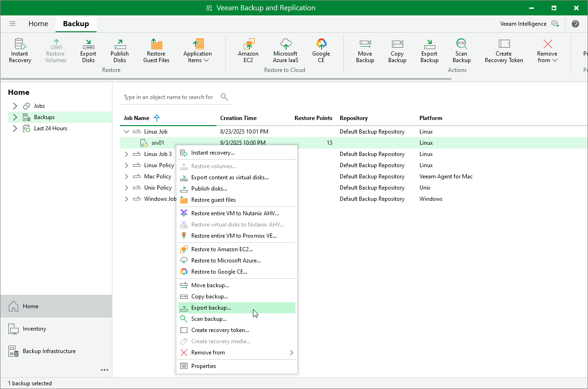This screenshot has width=588, height=389.
Task: Sort by the Repository column header
Action: click(x=354, y=118)
